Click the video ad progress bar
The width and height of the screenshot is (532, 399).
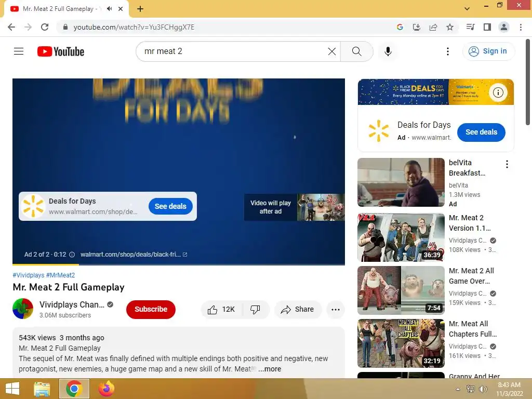pyautogui.click(x=179, y=264)
